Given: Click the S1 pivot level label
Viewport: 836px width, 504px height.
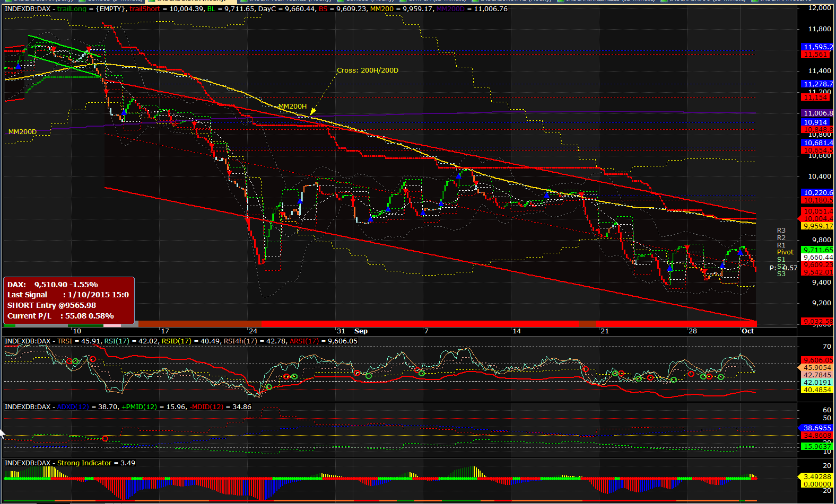Looking at the screenshot, I should (x=781, y=259).
